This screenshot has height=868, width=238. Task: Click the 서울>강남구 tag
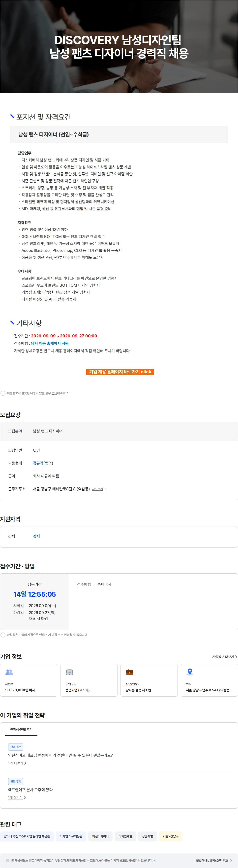(170, 836)
